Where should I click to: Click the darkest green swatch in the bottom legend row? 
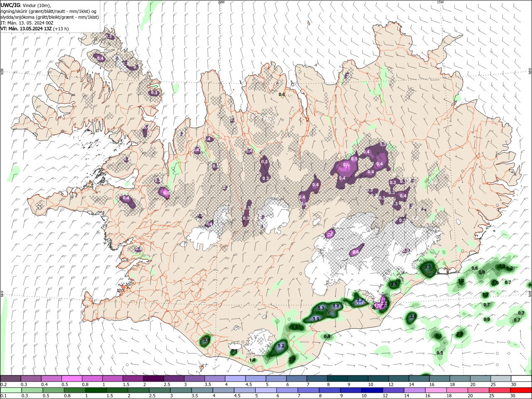[95, 390]
